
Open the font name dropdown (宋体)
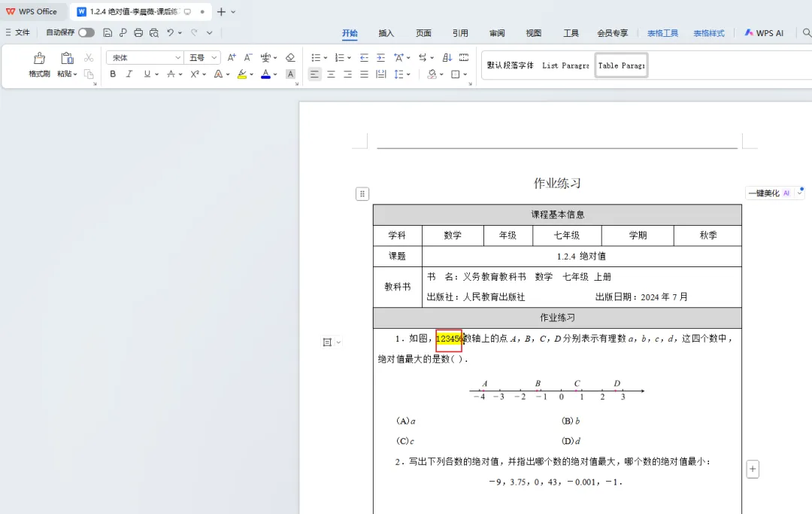click(177, 57)
